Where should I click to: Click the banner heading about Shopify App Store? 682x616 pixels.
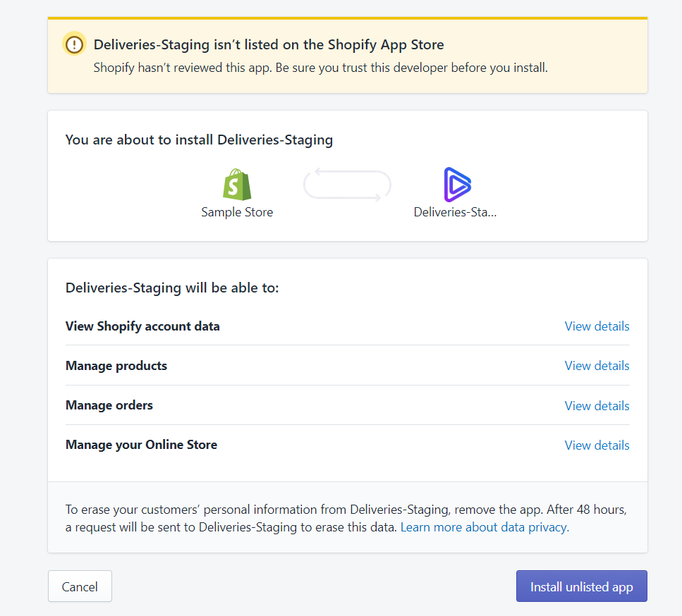(269, 44)
